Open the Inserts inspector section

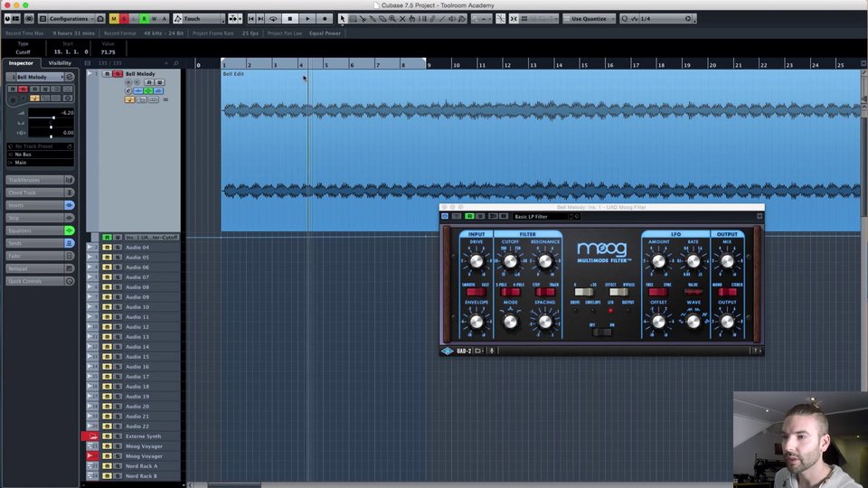[35, 205]
